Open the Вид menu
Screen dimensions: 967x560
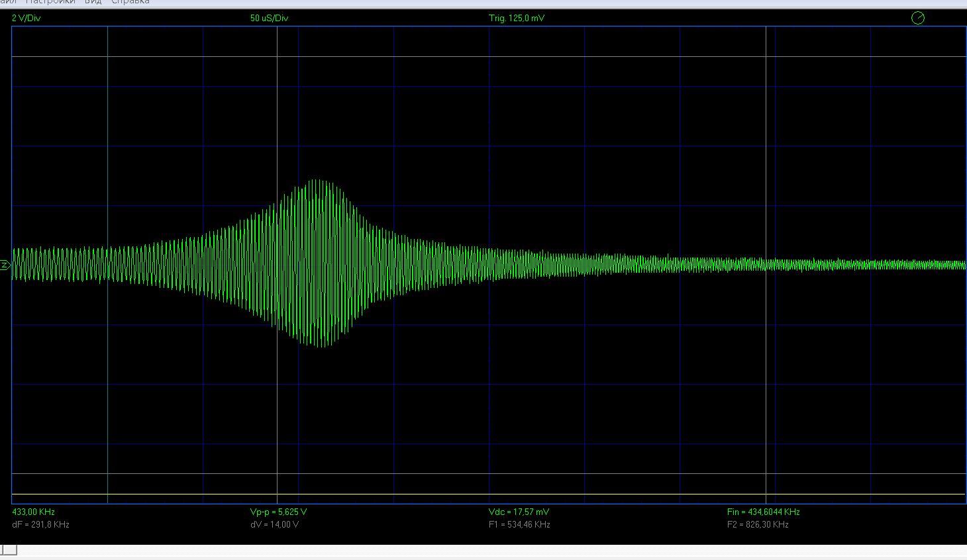[93, 2]
